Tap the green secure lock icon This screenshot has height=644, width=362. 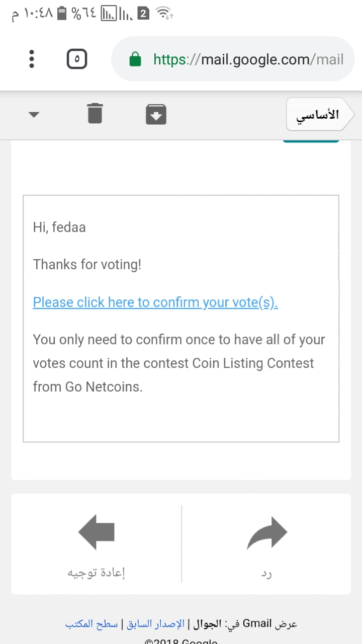(x=135, y=60)
